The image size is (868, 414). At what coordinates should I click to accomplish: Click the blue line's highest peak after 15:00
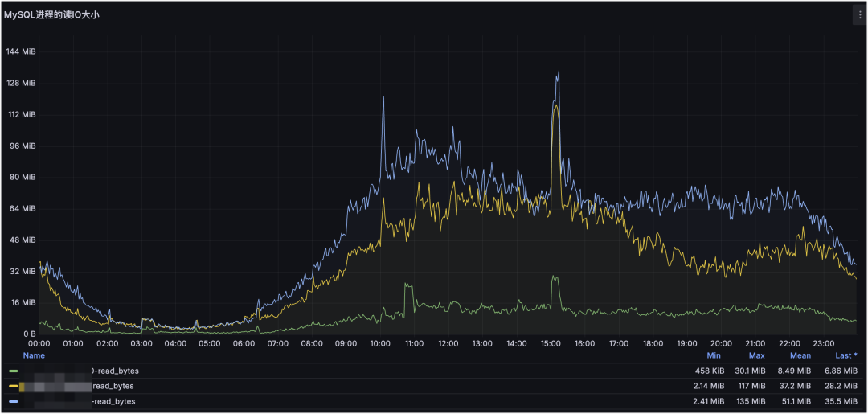tap(559, 72)
